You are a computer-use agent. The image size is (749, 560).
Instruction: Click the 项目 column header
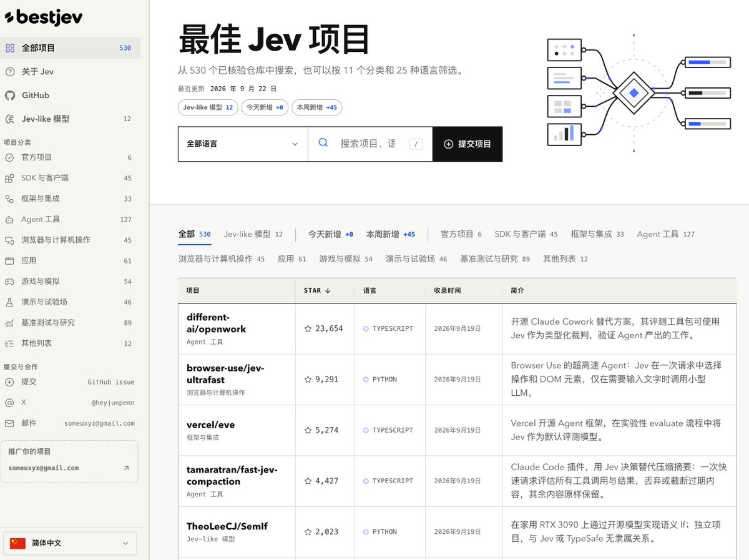coord(193,290)
